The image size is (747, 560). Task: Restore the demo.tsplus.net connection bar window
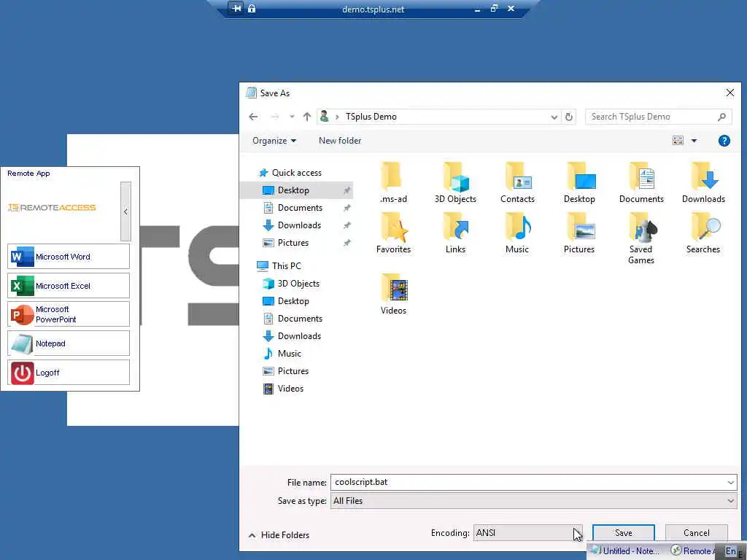(494, 8)
